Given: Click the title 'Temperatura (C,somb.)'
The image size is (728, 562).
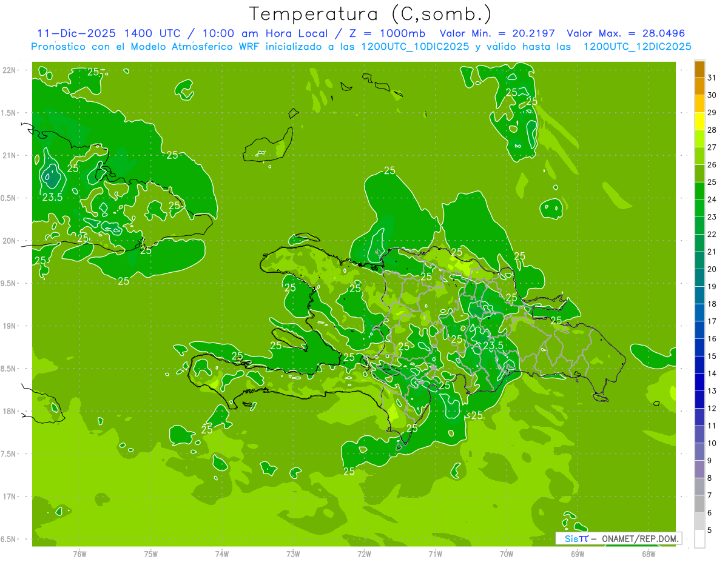Looking at the screenshot, I should pos(370,14).
